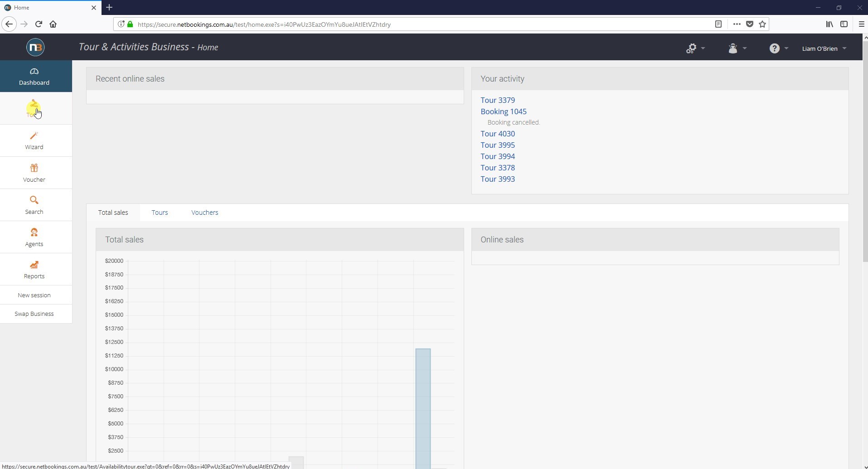This screenshot has width=868, height=469.
Task: Open the help question-mark menu
Action: (x=778, y=48)
